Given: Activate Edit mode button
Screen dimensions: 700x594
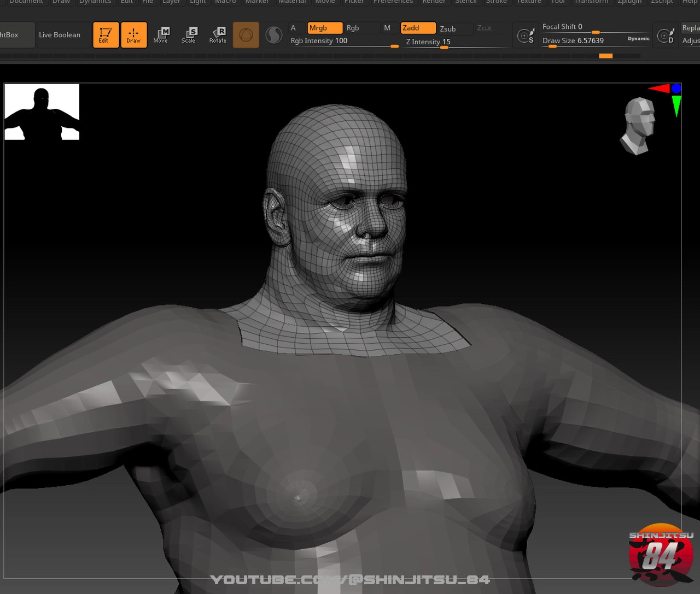Looking at the screenshot, I should (x=106, y=35).
